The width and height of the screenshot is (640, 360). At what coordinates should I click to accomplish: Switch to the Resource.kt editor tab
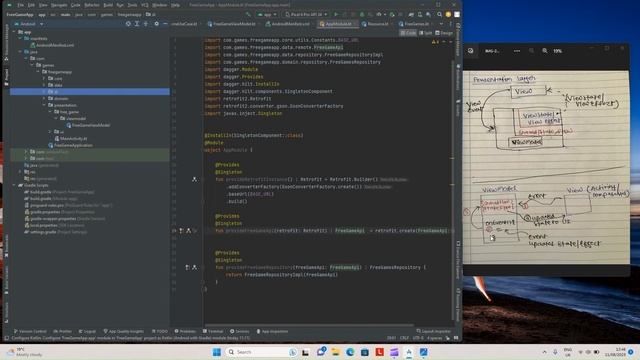point(375,24)
